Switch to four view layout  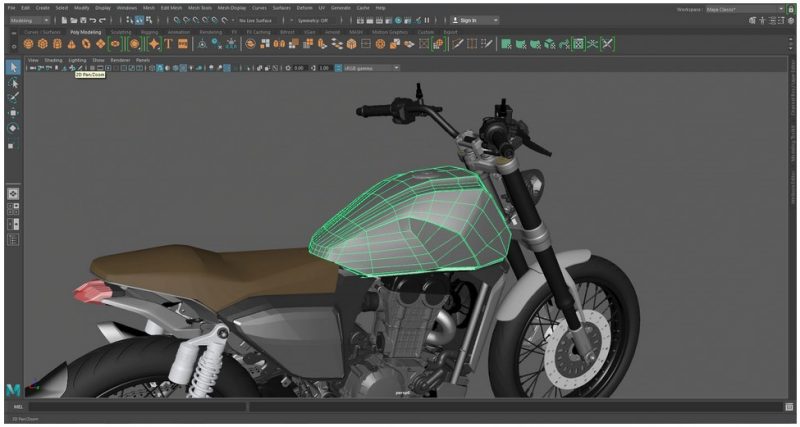(x=13, y=209)
